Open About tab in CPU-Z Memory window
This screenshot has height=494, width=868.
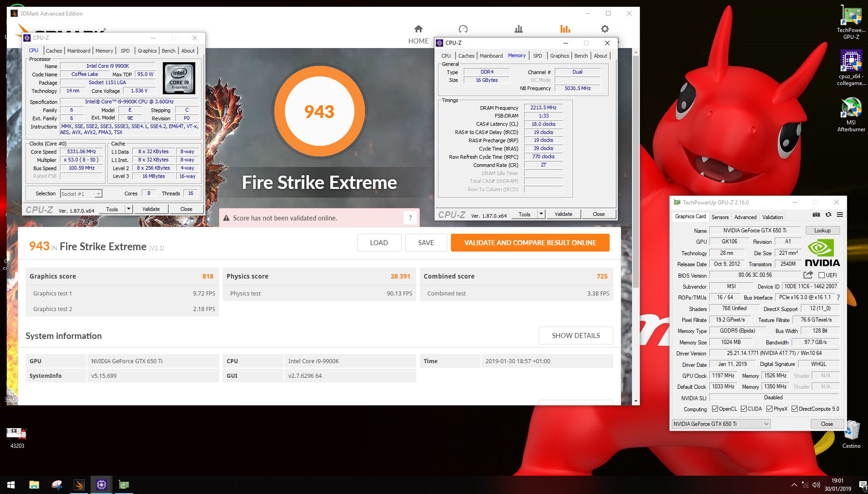click(x=600, y=56)
